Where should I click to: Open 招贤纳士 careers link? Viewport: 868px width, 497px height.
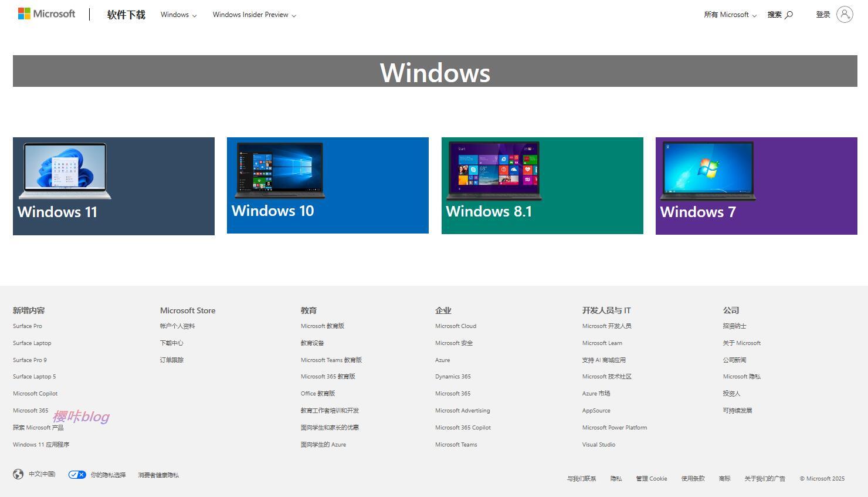(x=735, y=326)
